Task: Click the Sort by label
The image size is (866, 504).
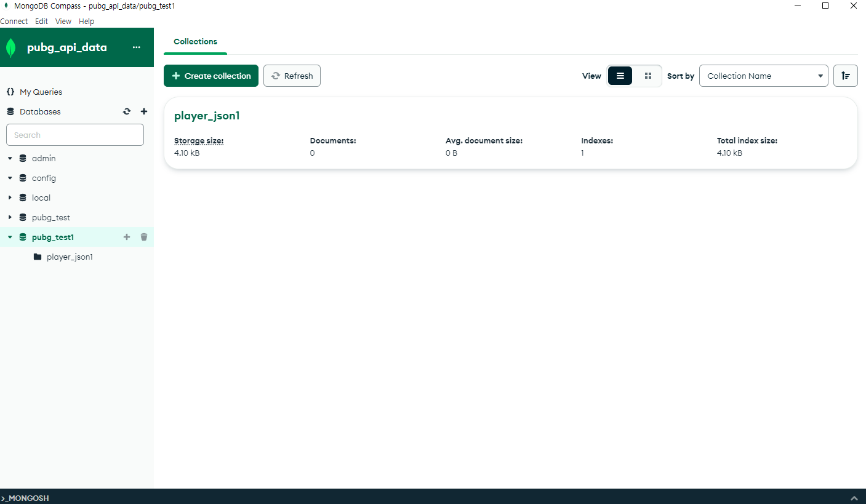Action: [681, 76]
